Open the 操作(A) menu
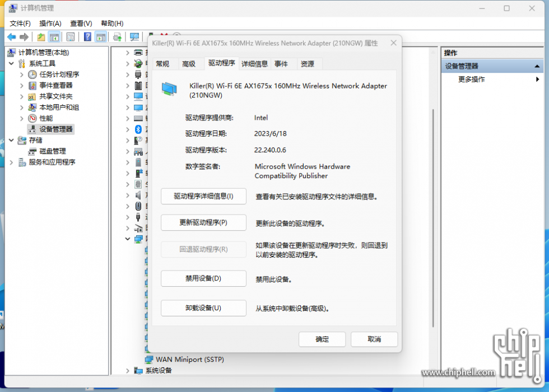Viewport: 549px width, 392px height. coord(50,24)
